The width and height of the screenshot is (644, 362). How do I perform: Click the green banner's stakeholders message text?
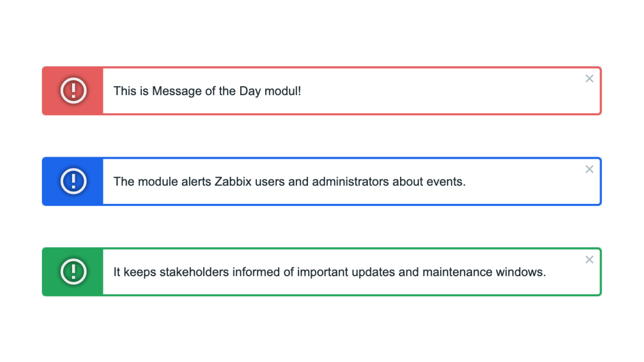tap(329, 272)
